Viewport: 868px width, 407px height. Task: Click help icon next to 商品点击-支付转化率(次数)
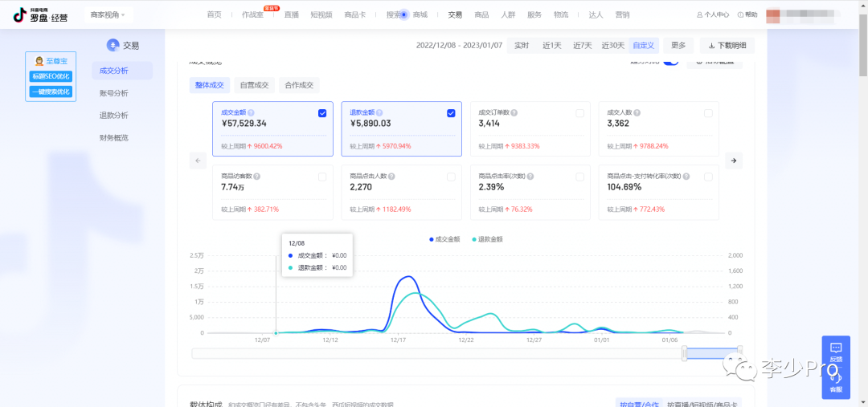click(686, 177)
